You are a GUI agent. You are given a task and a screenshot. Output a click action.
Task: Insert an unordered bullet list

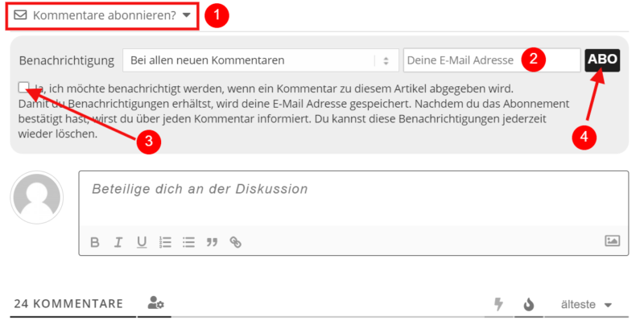pos(188,242)
